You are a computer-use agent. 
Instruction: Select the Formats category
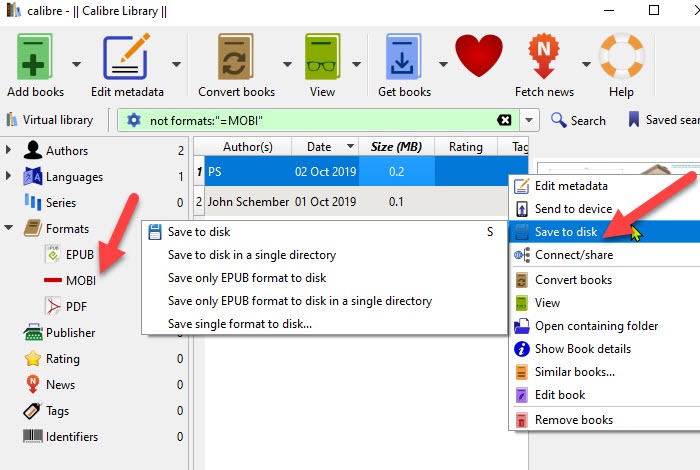tap(67, 229)
